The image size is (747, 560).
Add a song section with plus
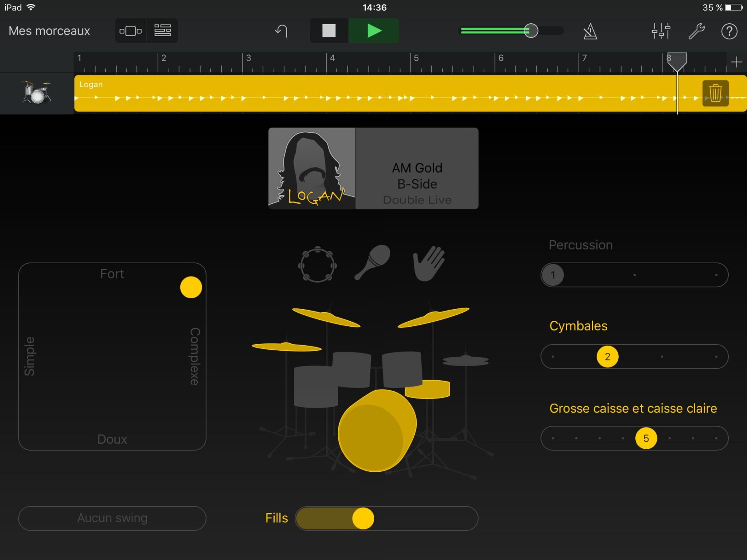[736, 62]
